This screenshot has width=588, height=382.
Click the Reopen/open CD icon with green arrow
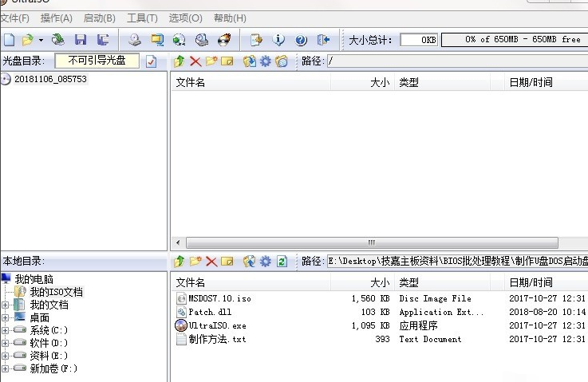(58, 40)
